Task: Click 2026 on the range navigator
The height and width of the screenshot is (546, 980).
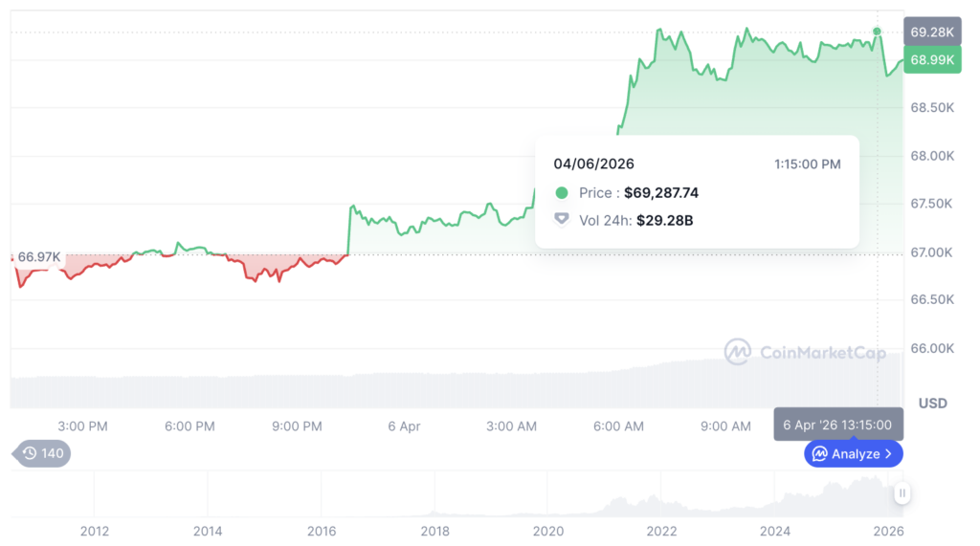Action: click(x=888, y=532)
